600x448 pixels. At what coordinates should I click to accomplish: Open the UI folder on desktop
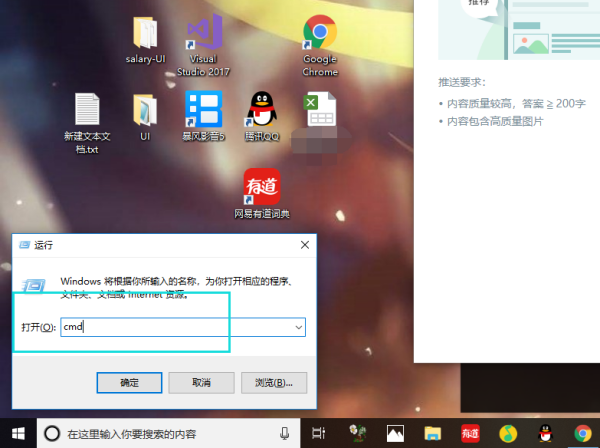click(x=144, y=110)
